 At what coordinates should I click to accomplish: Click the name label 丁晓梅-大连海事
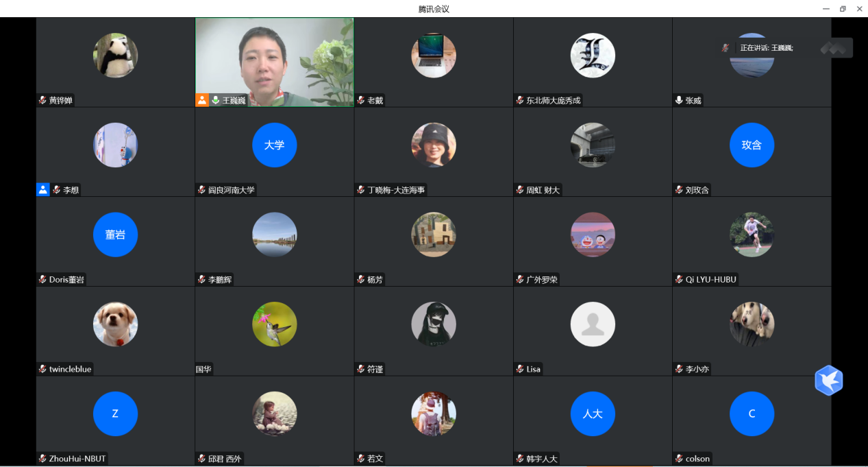coord(396,190)
